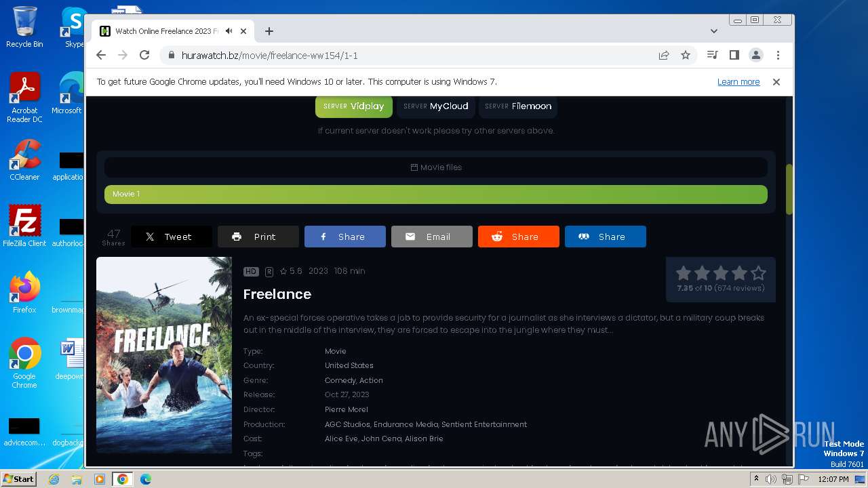This screenshot has height=488, width=868.
Task: Share on Reddit button
Action: coord(519,237)
